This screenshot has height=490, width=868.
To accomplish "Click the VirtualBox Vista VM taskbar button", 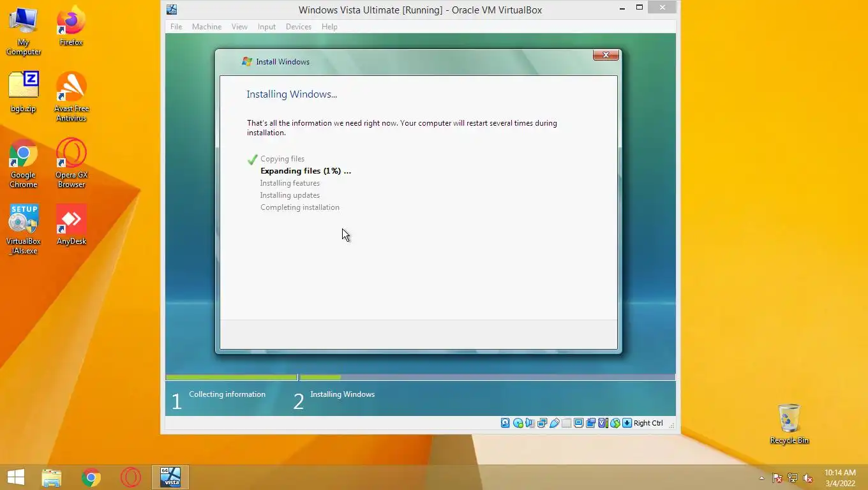I will click(170, 477).
